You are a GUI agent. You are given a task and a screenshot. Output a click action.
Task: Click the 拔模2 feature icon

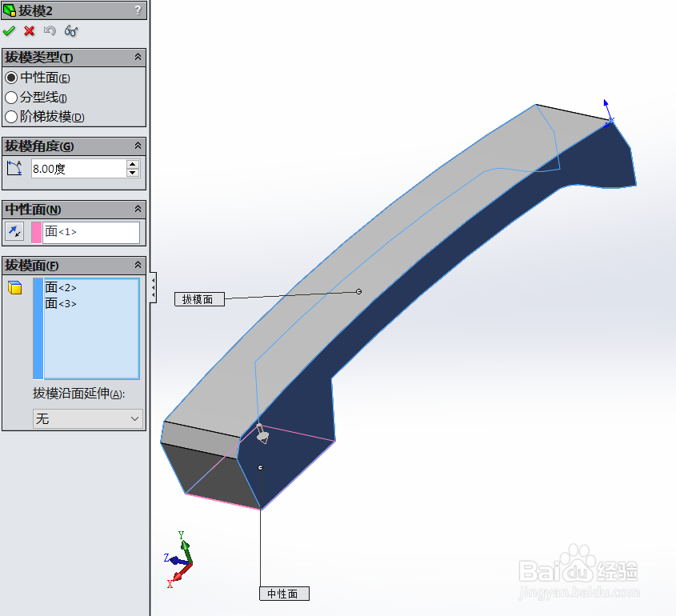(x=10, y=10)
